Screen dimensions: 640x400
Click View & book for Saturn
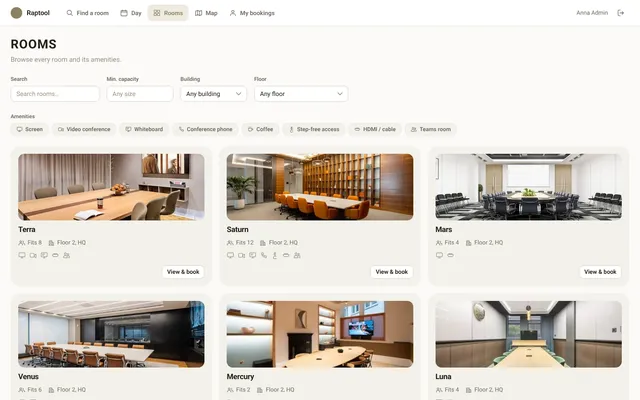click(391, 272)
